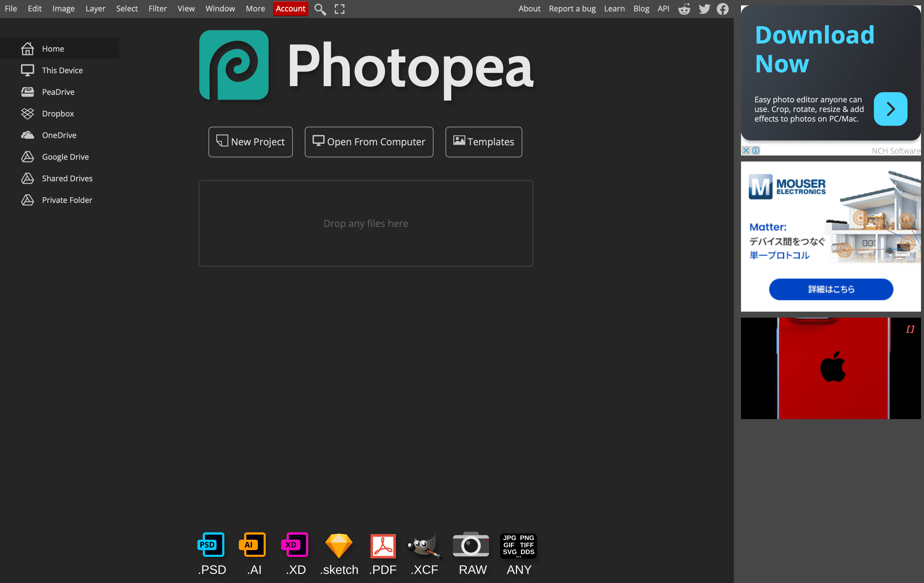Select OneDrive label in sidebar
924x583 pixels.
coord(59,135)
